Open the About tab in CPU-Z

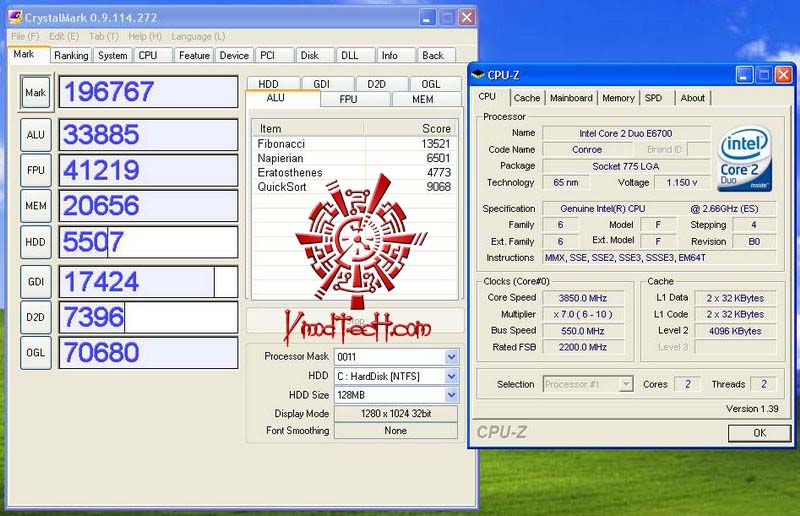point(692,97)
